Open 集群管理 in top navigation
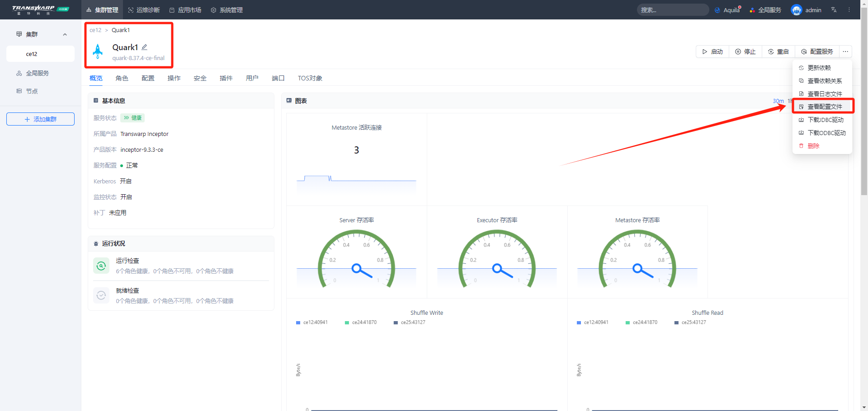Viewport: 868px width, 411px height. point(102,10)
